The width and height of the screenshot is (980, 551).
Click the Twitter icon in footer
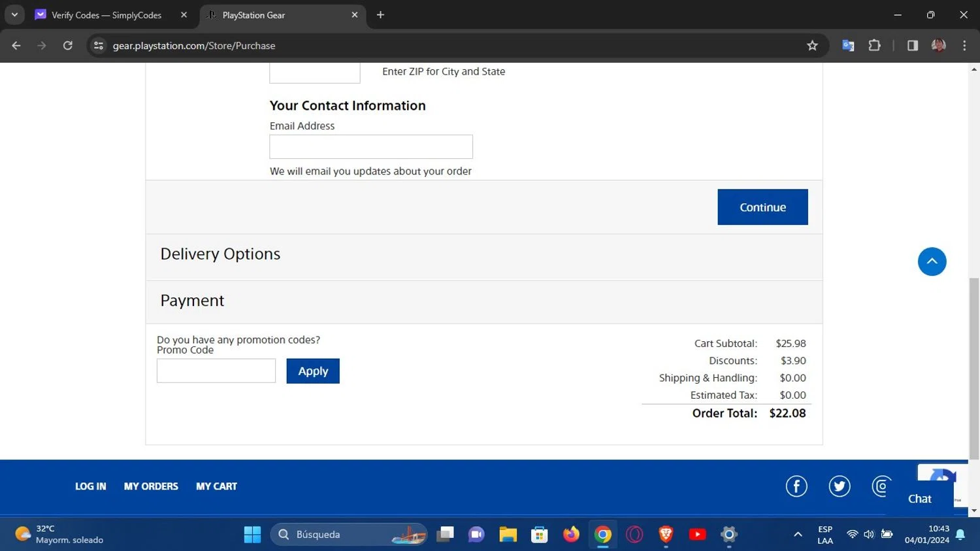click(x=840, y=486)
